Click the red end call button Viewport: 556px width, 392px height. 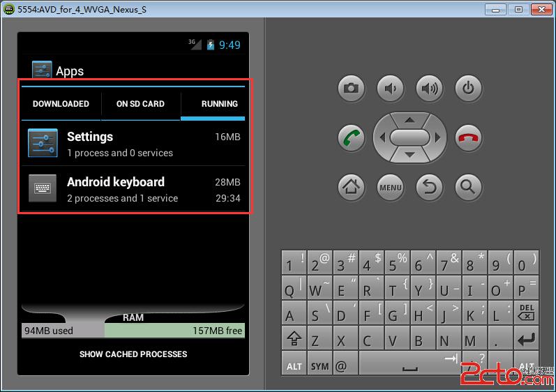click(468, 137)
